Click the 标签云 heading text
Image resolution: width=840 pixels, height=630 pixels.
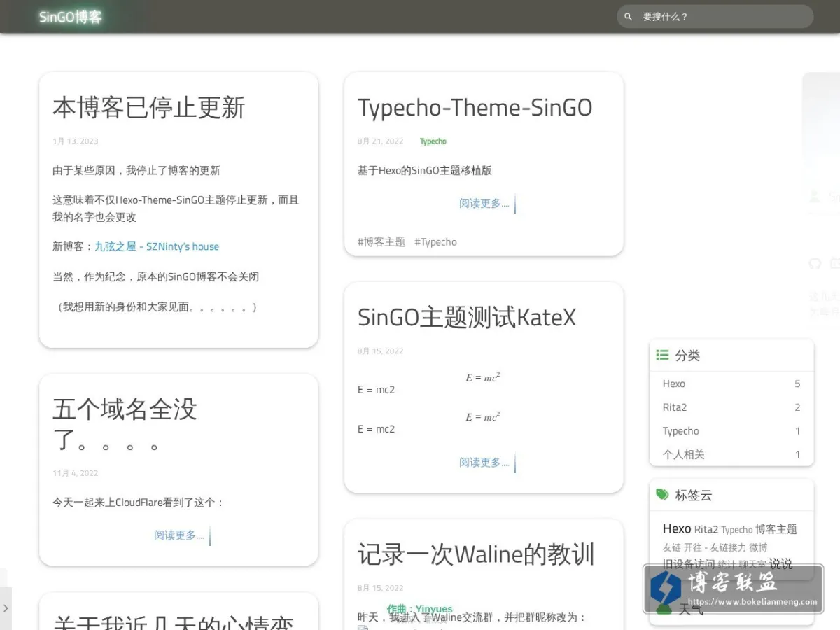coord(694,495)
